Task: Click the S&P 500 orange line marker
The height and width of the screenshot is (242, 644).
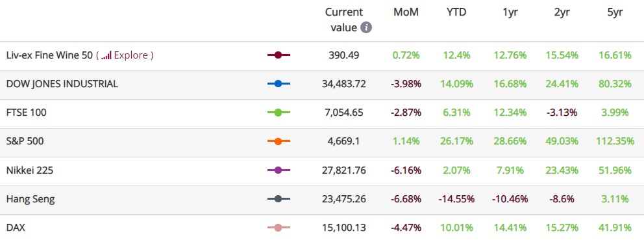Action: 279,141
